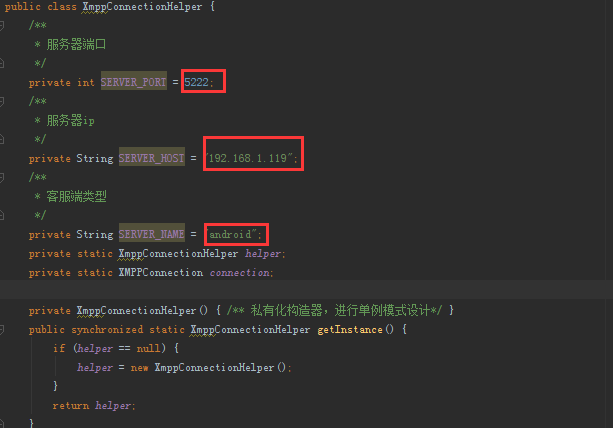
Task: Click the class keyword
Action: (62, 7)
